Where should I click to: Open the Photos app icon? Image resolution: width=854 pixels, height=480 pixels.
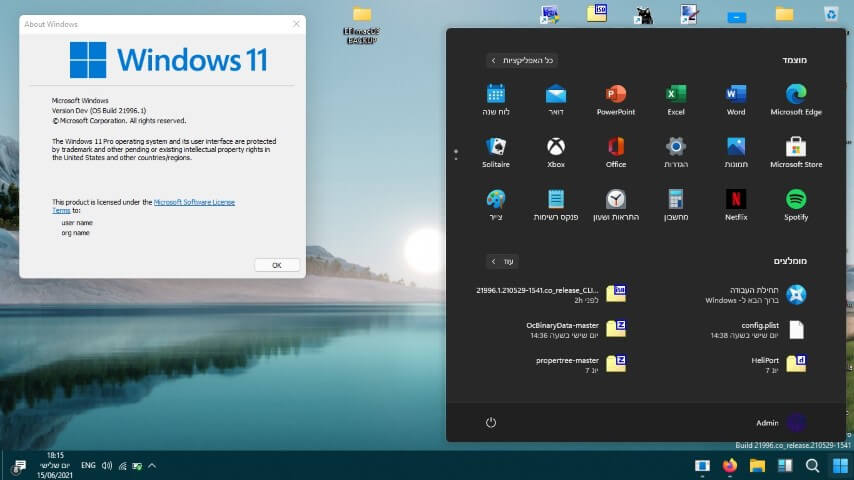(x=736, y=152)
